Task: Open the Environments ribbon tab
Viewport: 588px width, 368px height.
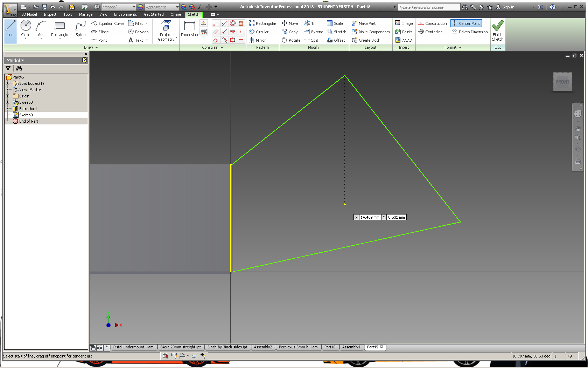Action: click(x=125, y=14)
